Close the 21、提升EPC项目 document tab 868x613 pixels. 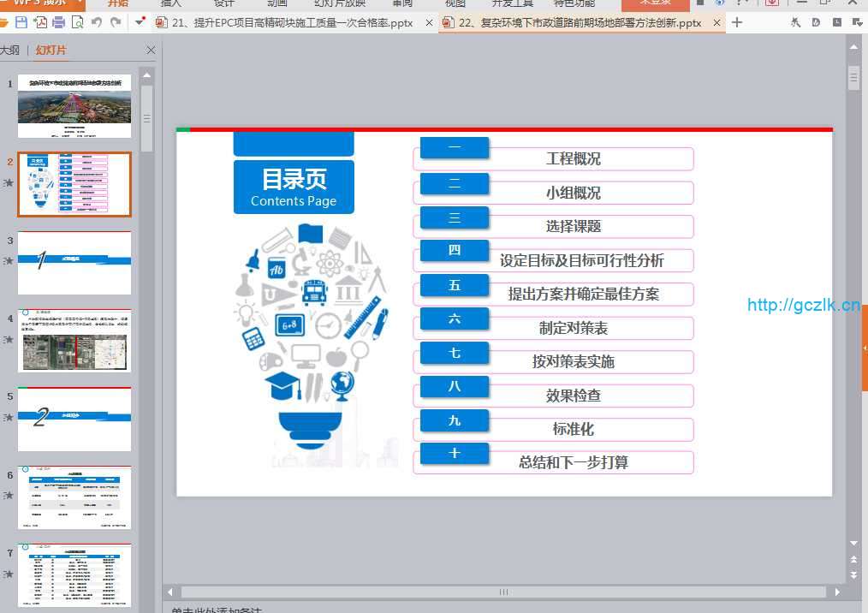[430, 23]
